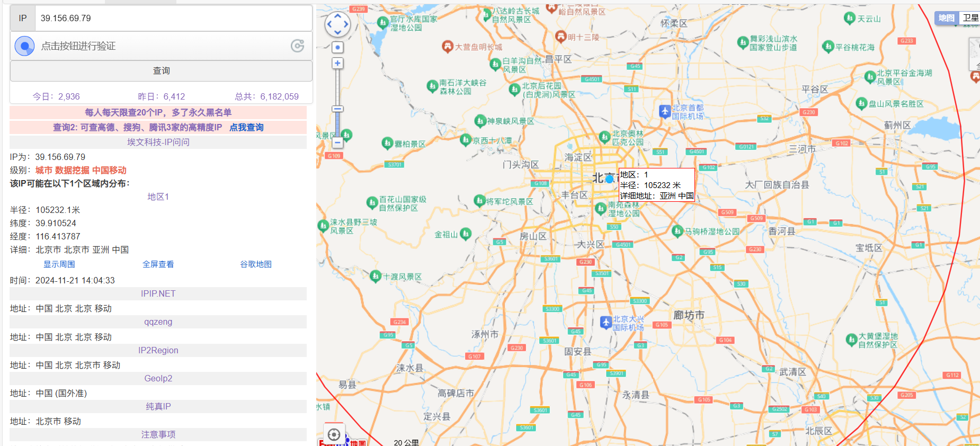Pan the map down with the arrow
The width and height of the screenshot is (980, 446).
[337, 32]
